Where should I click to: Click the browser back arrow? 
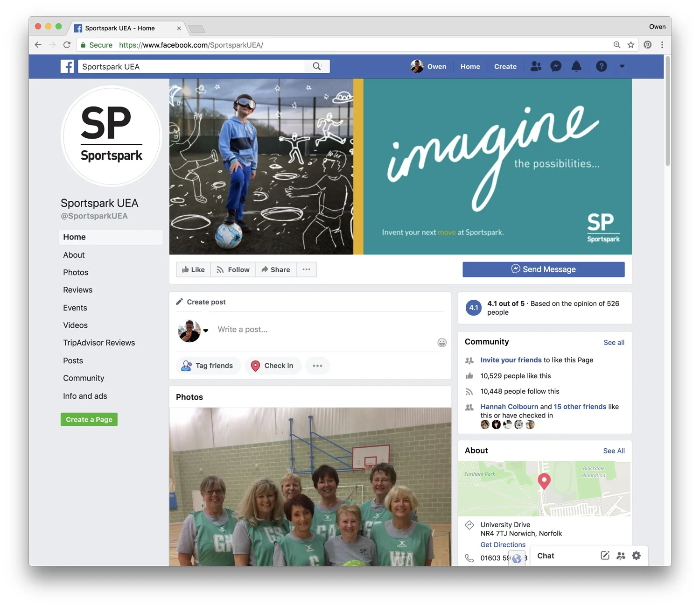point(38,45)
